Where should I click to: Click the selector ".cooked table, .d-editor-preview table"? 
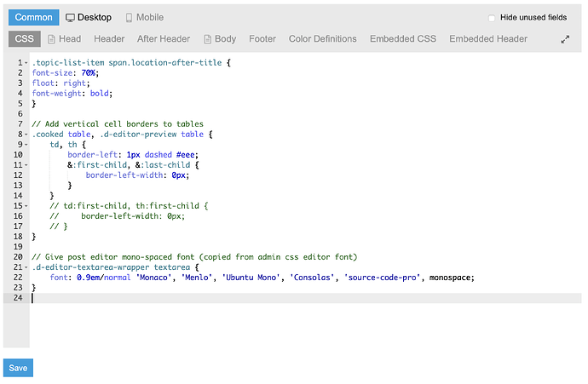pos(118,135)
